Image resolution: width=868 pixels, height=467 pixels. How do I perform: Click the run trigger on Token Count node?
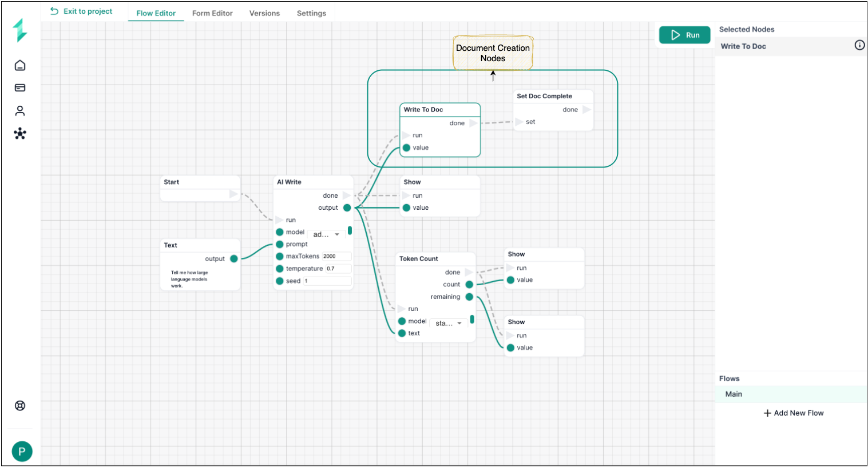pos(401,309)
